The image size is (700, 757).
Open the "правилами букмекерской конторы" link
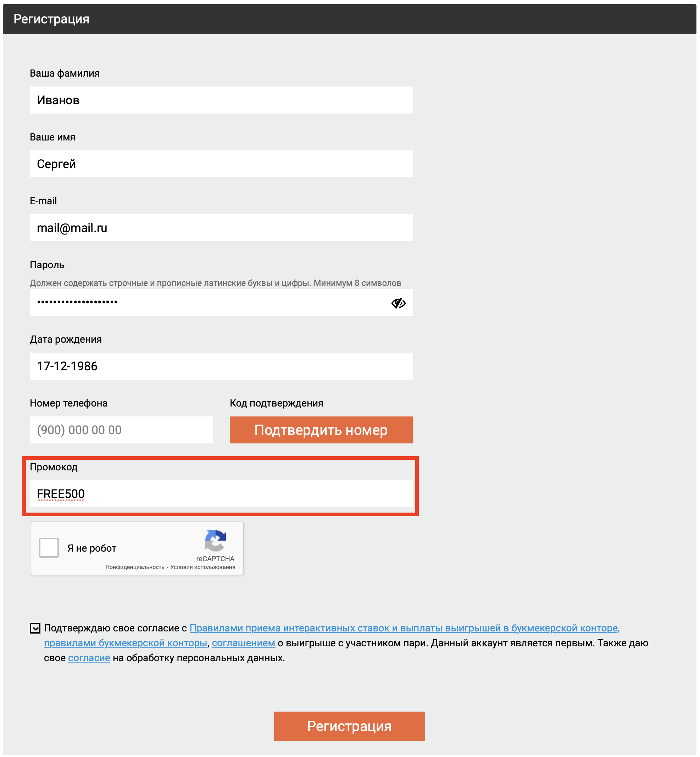[x=126, y=643]
